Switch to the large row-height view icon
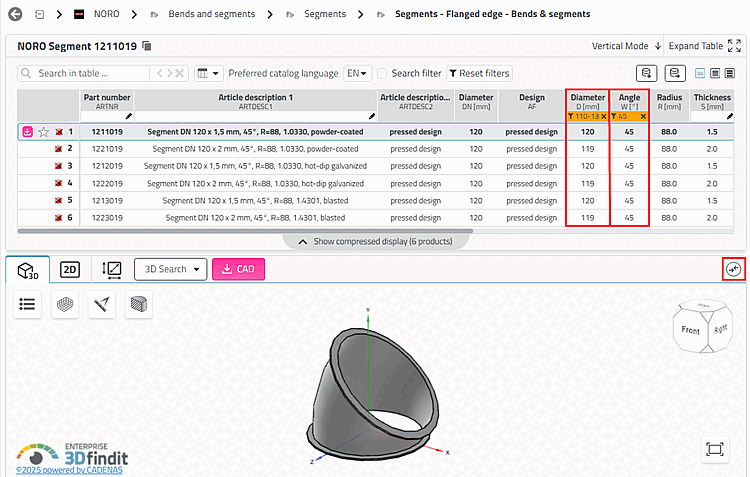Viewport: 750px width, 477px height. point(729,73)
